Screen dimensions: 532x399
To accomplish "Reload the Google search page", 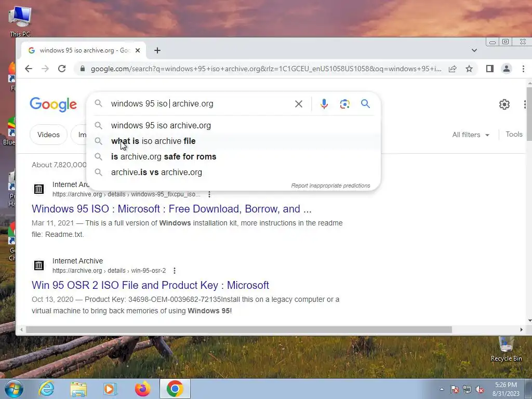I will click(62, 69).
